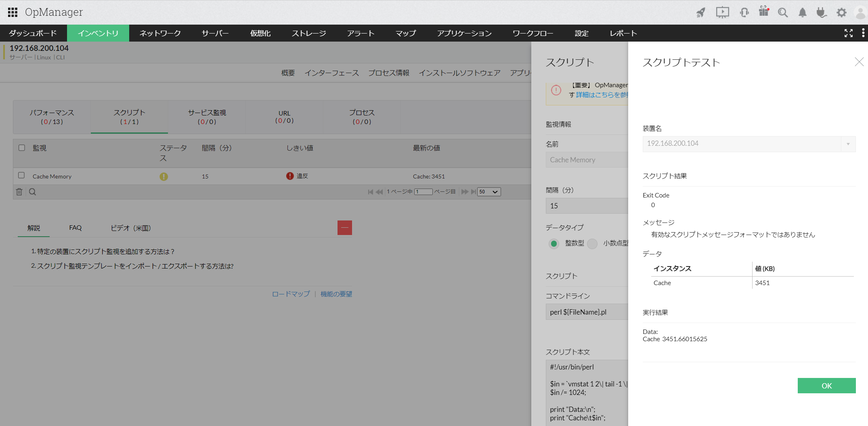Open the page size 50 dropdown

coord(489,191)
